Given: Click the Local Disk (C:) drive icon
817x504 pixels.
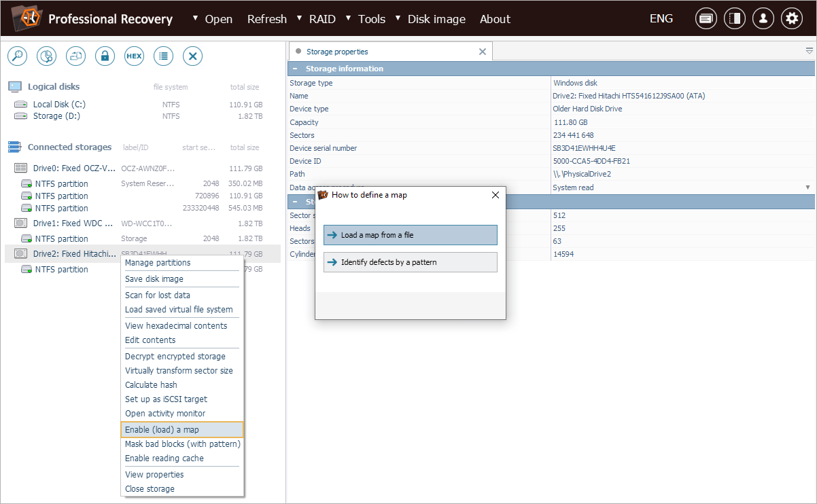Looking at the screenshot, I should 21,105.
